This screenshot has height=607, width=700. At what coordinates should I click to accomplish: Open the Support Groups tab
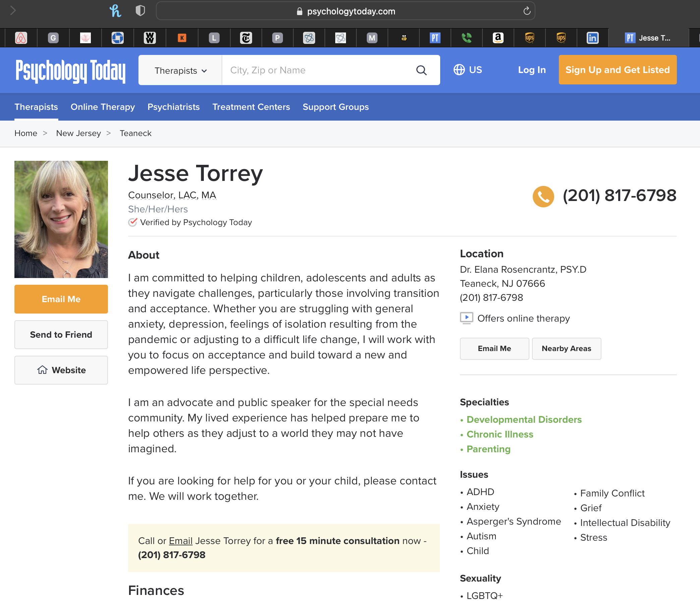click(x=336, y=107)
